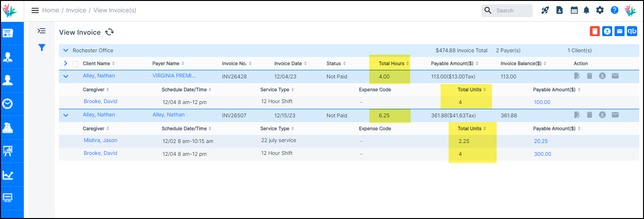The image size is (644, 219).
Task: Open payable amount 20.25 link
Action: [541, 141]
